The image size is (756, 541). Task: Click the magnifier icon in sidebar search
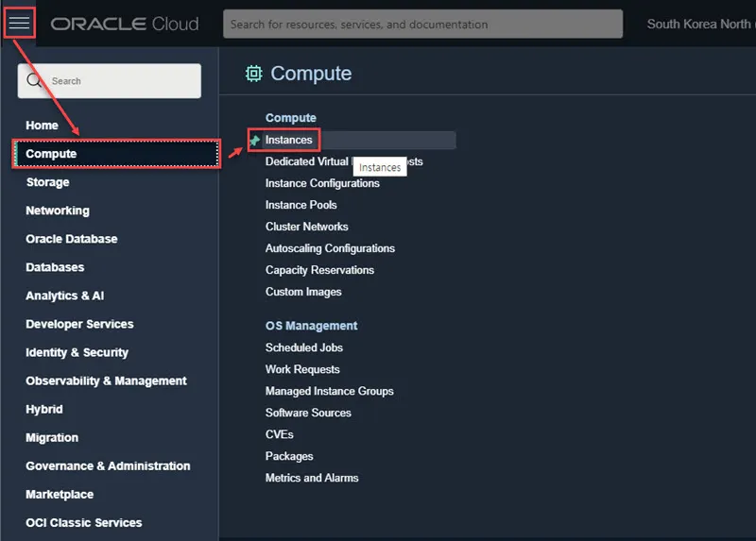tap(34, 80)
